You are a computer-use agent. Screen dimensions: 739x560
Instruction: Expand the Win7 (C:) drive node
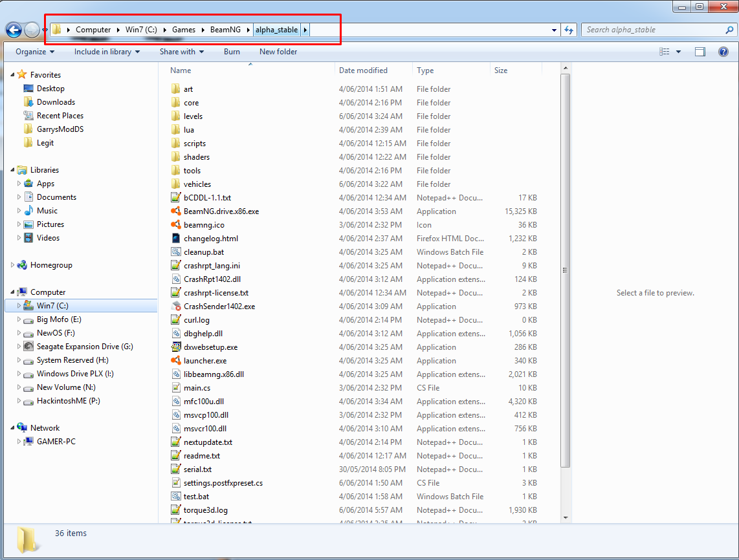(19, 306)
